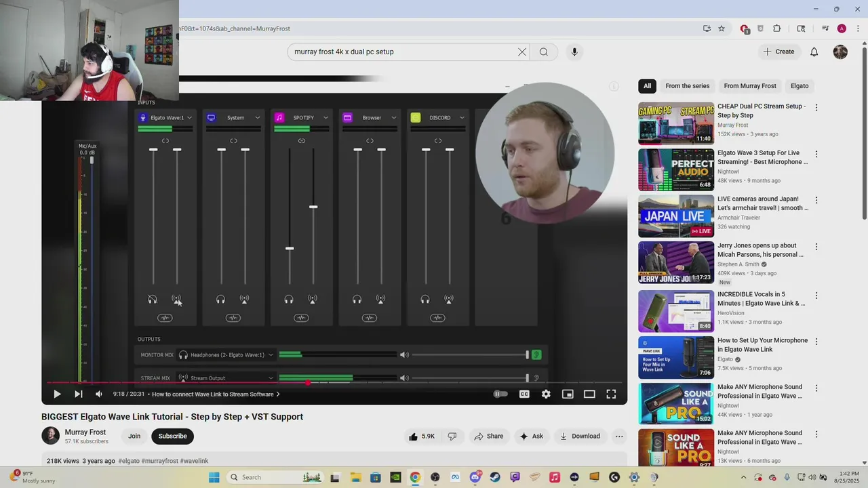Subscribe to Murray Frost
Viewport: 868px width, 488px height.
(173, 436)
